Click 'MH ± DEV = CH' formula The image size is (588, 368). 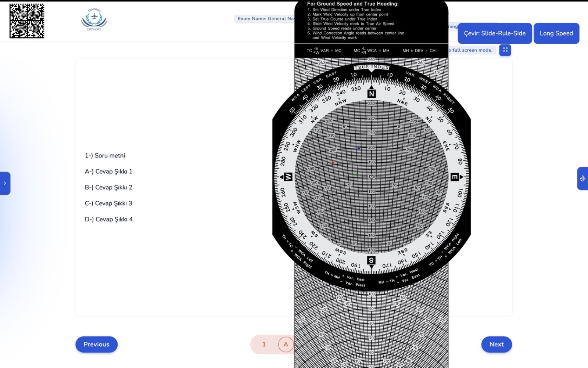tap(419, 51)
